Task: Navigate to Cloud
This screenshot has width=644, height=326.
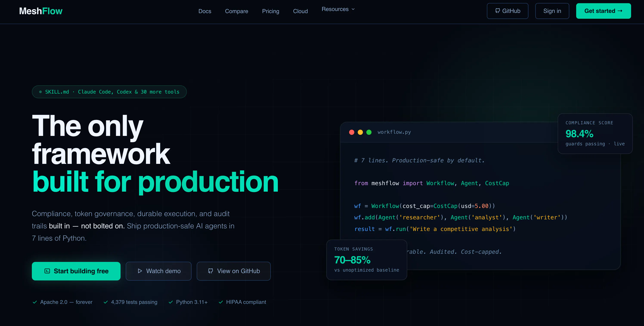Action: point(300,11)
